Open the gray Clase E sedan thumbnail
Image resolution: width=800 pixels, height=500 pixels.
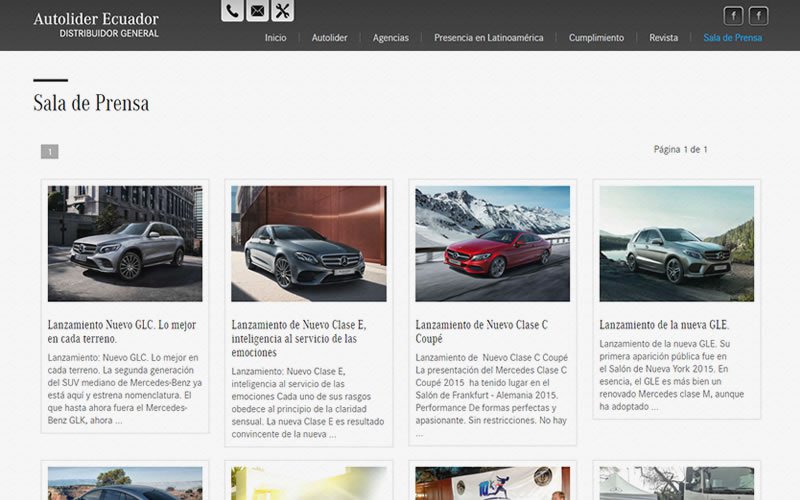(308, 243)
